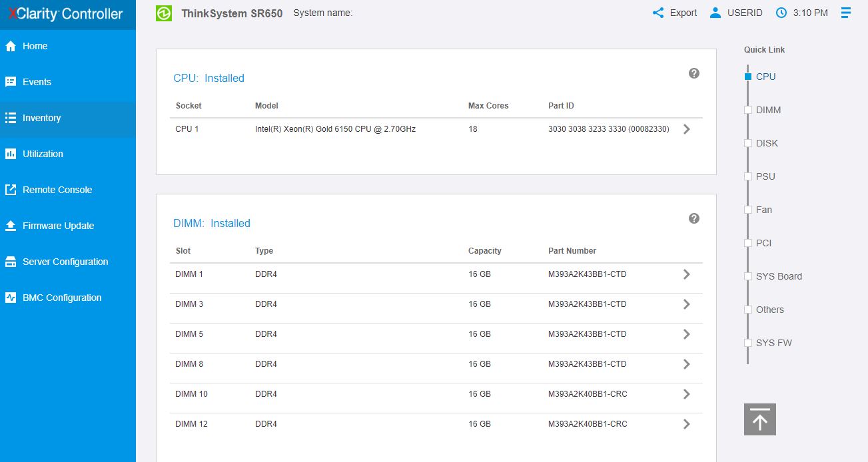
Task: Click the CPU section help icon
Action: pos(693,73)
